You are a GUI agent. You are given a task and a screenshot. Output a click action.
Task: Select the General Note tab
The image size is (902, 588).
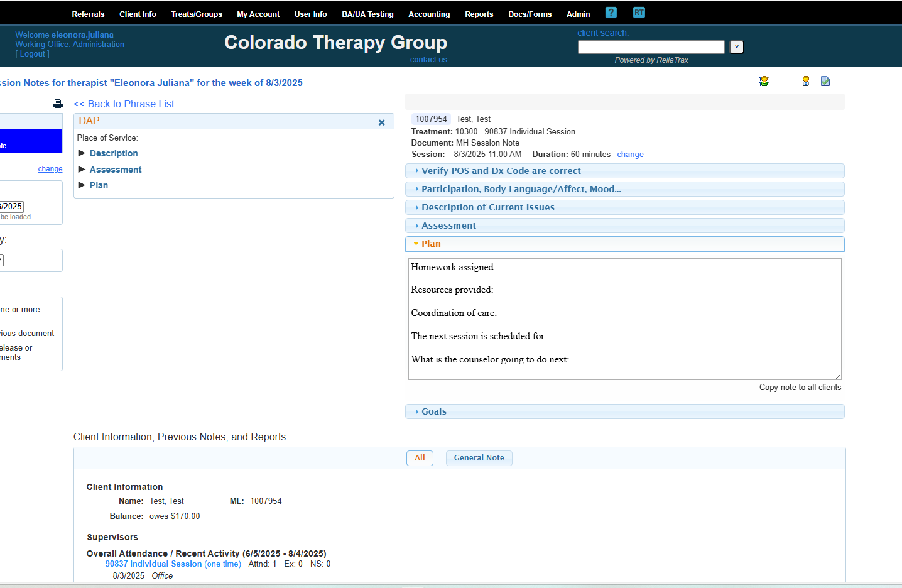[x=479, y=458]
